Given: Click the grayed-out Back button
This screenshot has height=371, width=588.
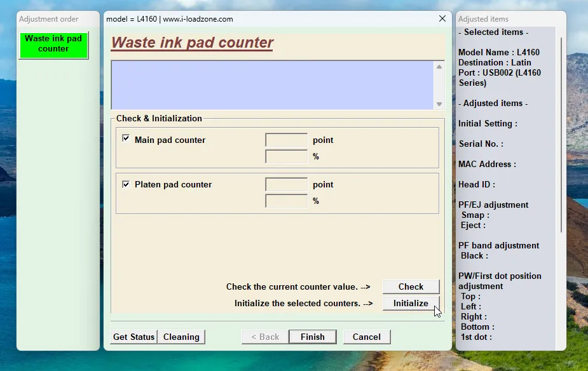Looking at the screenshot, I should (x=264, y=337).
